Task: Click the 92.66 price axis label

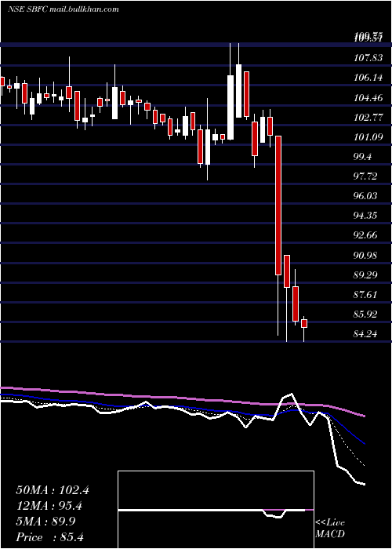Action: 366,235
